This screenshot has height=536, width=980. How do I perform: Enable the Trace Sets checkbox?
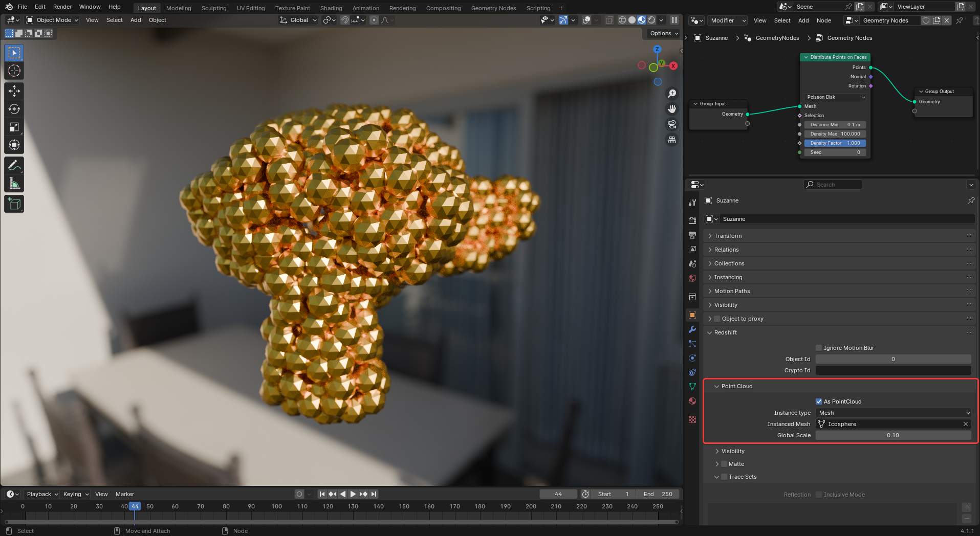724,477
